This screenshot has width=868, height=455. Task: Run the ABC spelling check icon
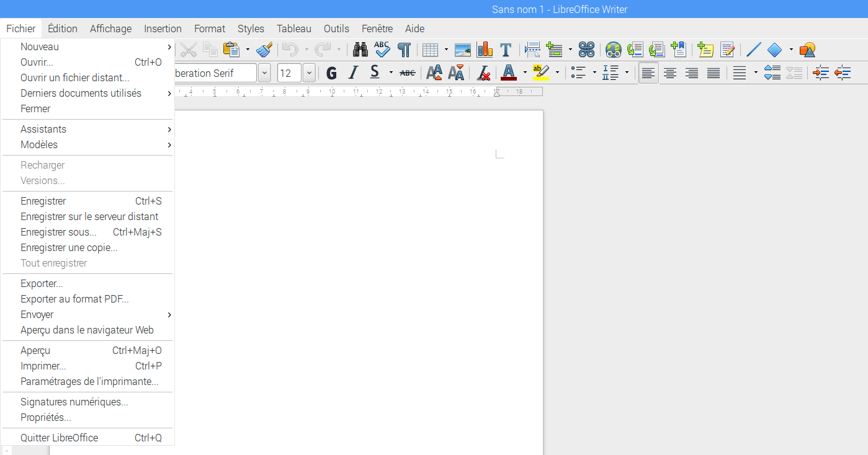pos(382,50)
